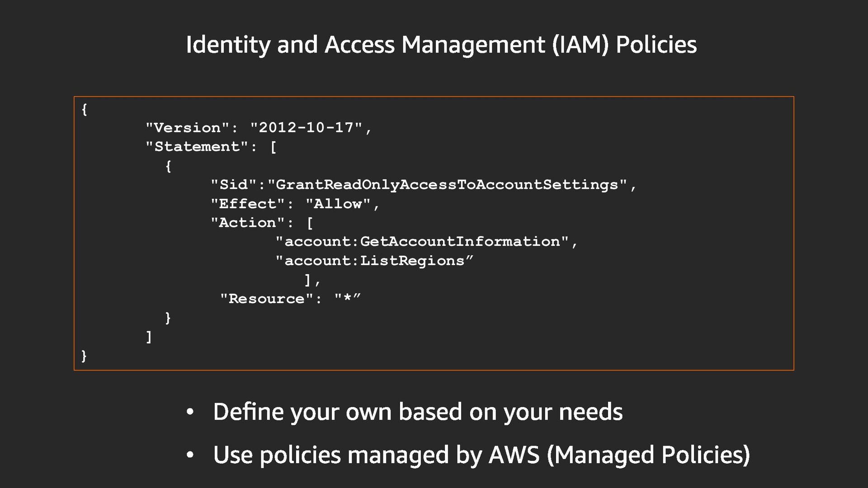This screenshot has height=488, width=868.
Task: Click the GrantReadOnlyAccessToAccountSettings value
Action: point(447,185)
